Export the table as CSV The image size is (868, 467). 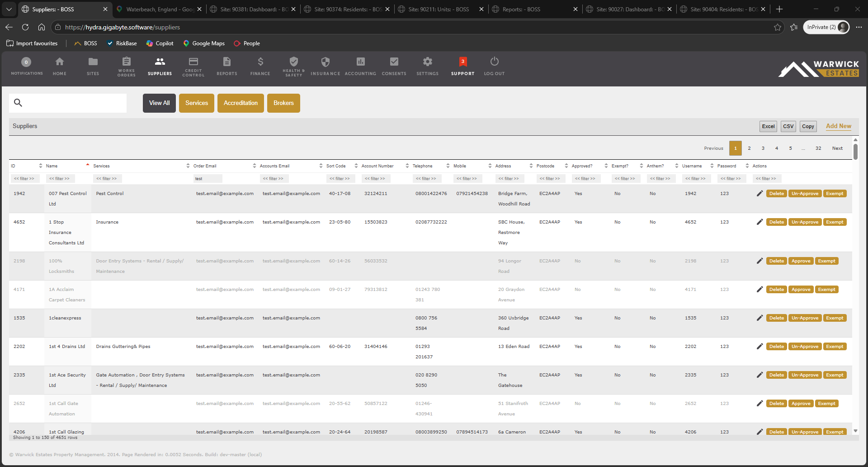(788, 126)
